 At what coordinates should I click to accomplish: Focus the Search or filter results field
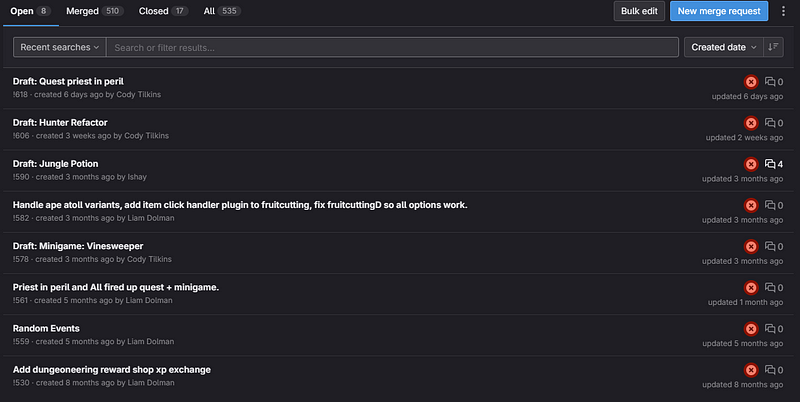[390, 47]
